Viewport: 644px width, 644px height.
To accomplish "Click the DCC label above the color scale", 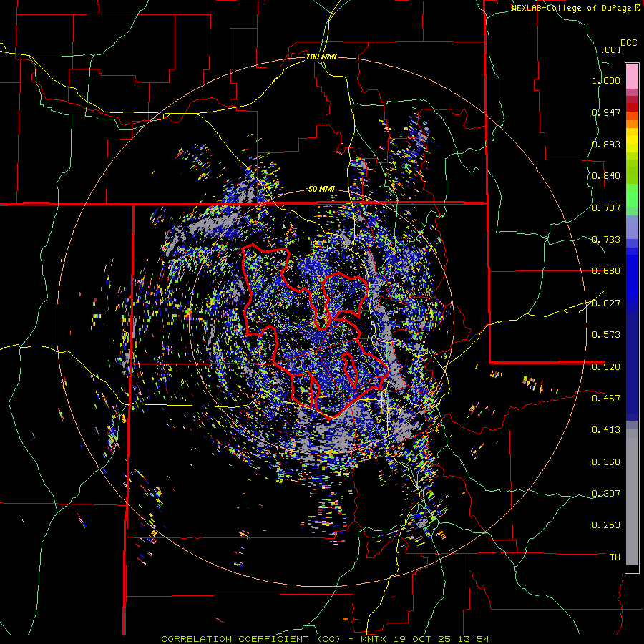I will 629,43.
